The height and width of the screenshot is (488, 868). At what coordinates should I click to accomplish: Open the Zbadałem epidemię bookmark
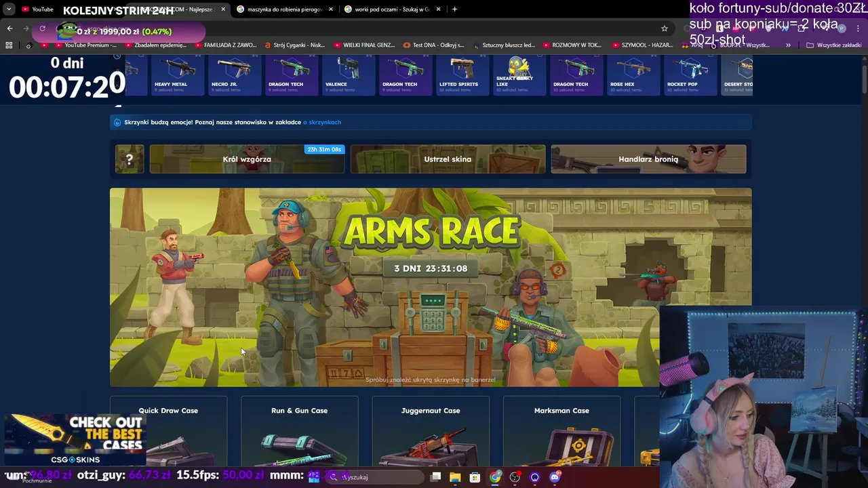155,45
